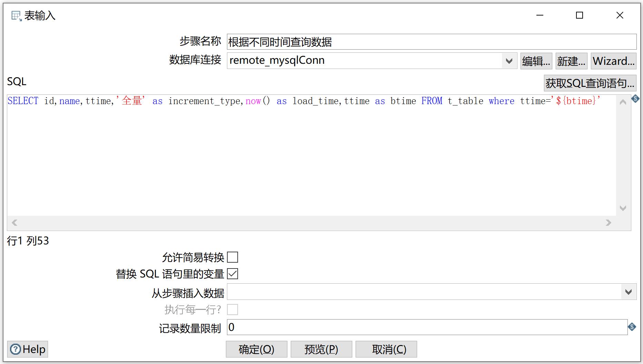The image size is (643, 364).
Task: Click the '${btime}' variable in SQL
Action: click(576, 101)
